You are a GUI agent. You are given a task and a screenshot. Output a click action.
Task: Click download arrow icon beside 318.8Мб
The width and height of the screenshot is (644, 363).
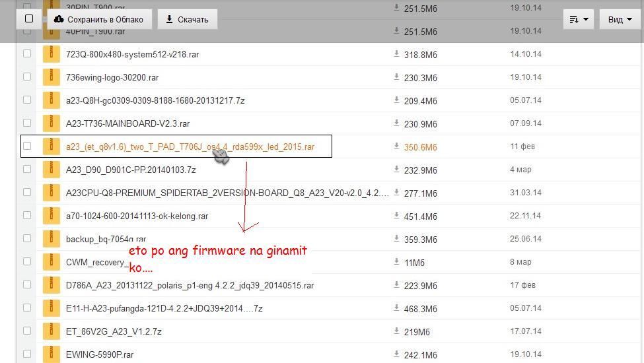(396, 54)
